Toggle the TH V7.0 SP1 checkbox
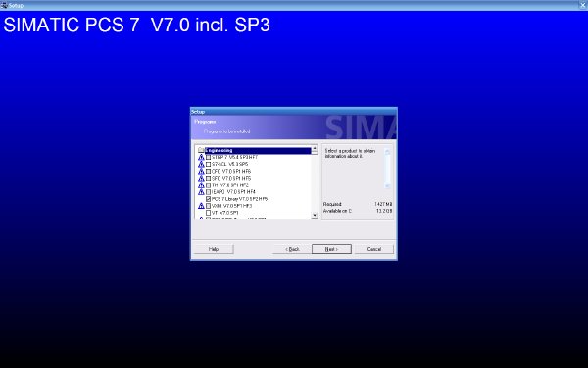The width and height of the screenshot is (588, 368). (208, 185)
